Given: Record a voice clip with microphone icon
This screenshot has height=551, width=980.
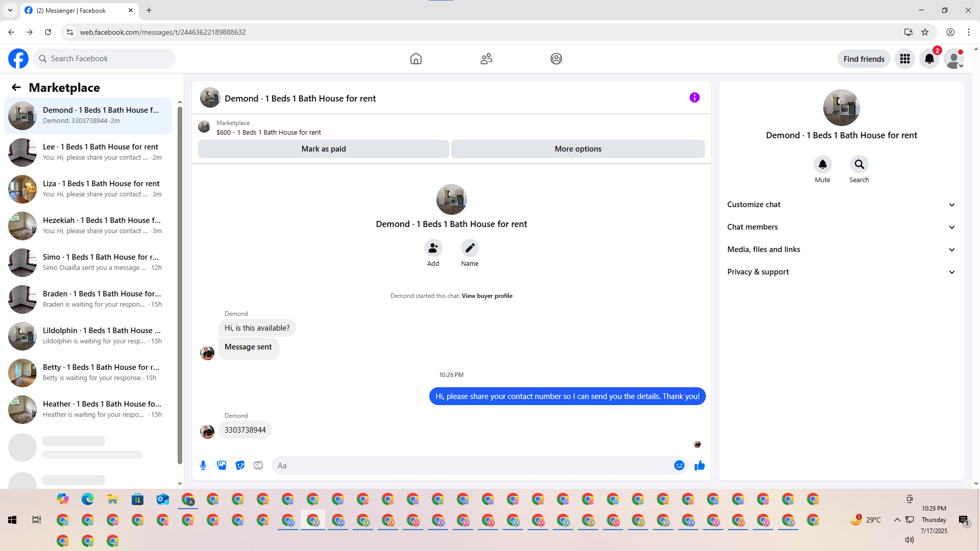Looking at the screenshot, I should point(203,465).
